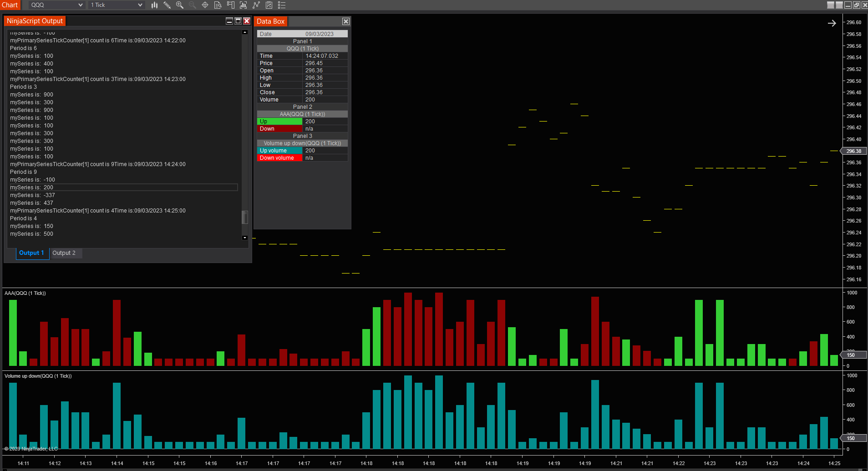Select the 'mySeries is: 437' output line

31,203
